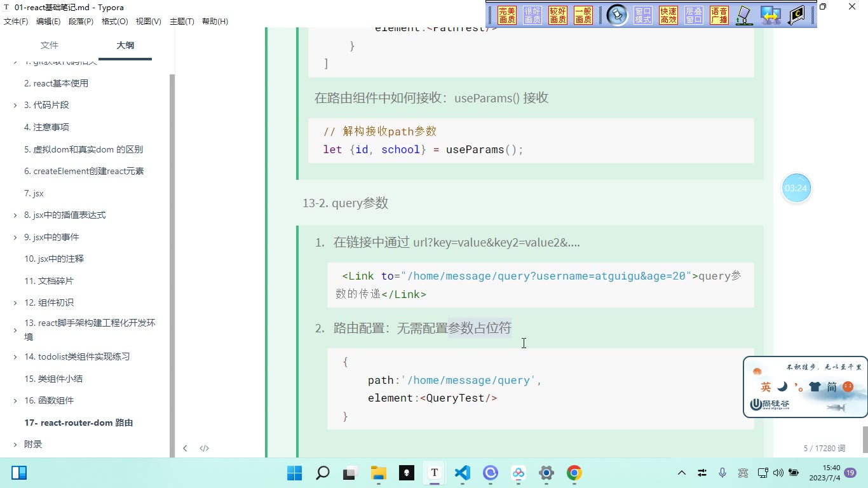Toggle the moon icon in IME bar

[782, 386]
